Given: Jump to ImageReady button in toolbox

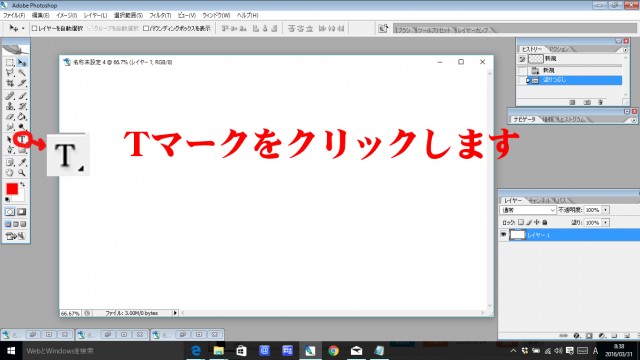Looking at the screenshot, I should pos(16,236).
